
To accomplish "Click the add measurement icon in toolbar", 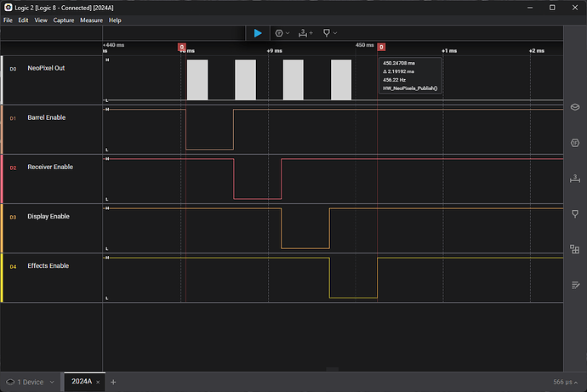I will (x=305, y=33).
